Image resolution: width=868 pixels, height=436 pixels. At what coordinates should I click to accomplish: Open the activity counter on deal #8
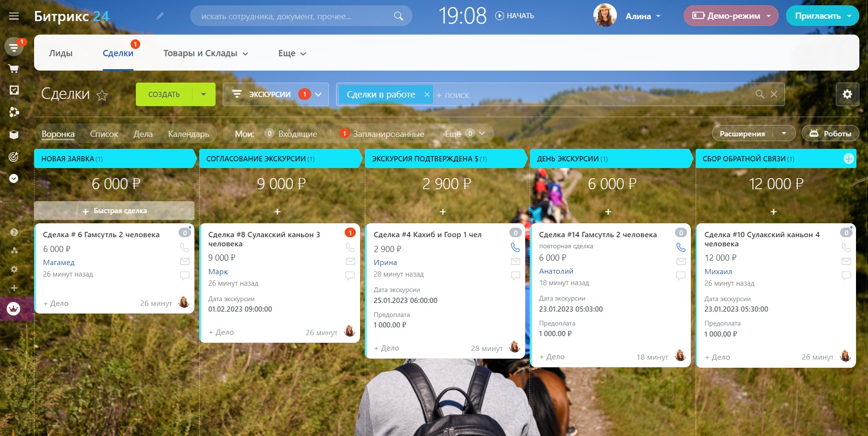(x=350, y=233)
